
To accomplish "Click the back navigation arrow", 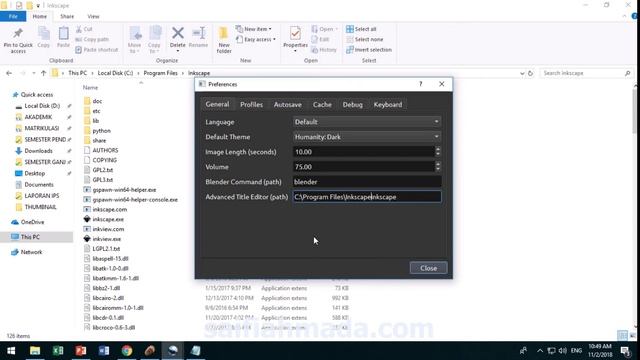I will click(x=9, y=73).
